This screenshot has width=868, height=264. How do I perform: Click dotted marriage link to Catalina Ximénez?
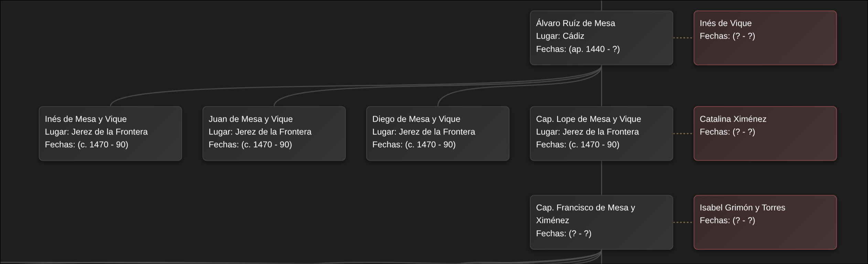tap(683, 133)
